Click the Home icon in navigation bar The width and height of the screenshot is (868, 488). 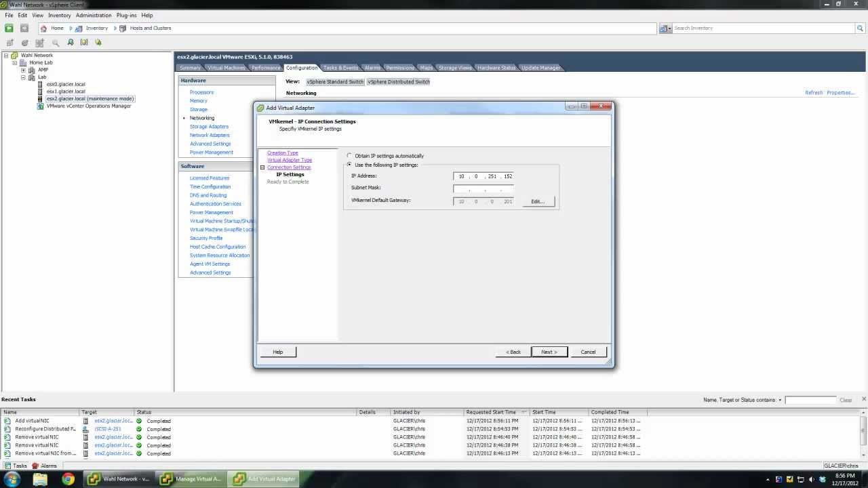[x=44, y=28]
